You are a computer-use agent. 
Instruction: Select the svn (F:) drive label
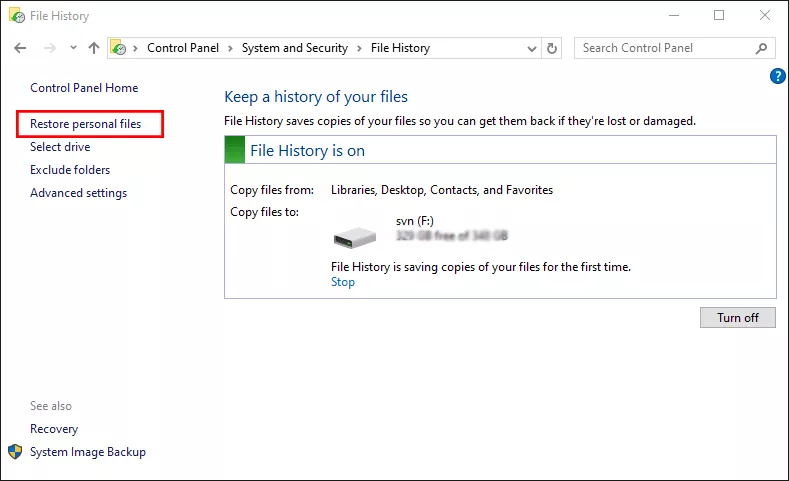(415, 221)
